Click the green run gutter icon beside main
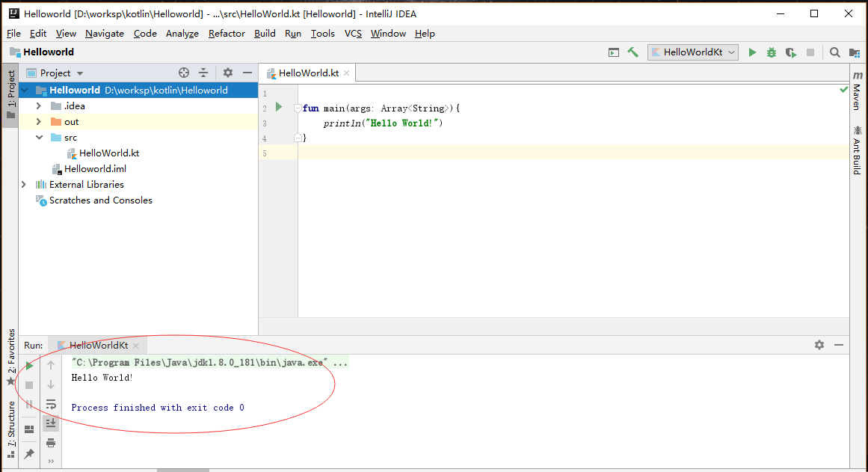Viewport: 868px width, 472px height. pos(279,107)
